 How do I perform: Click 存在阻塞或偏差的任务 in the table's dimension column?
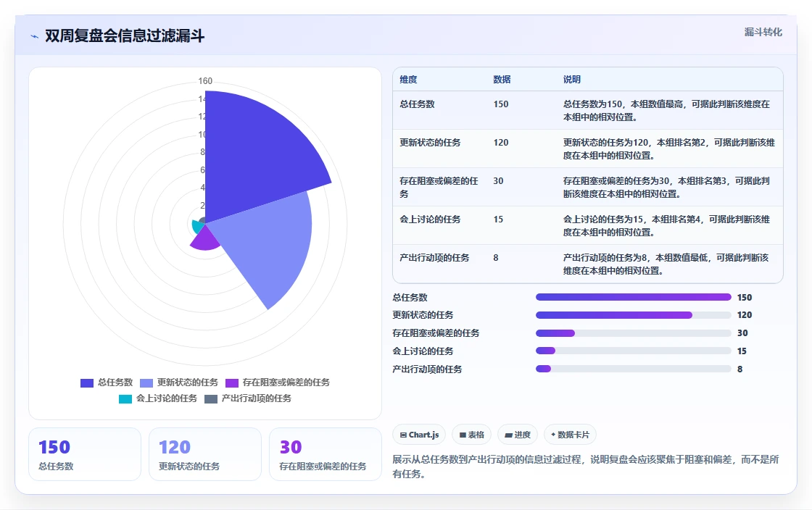[x=439, y=187]
